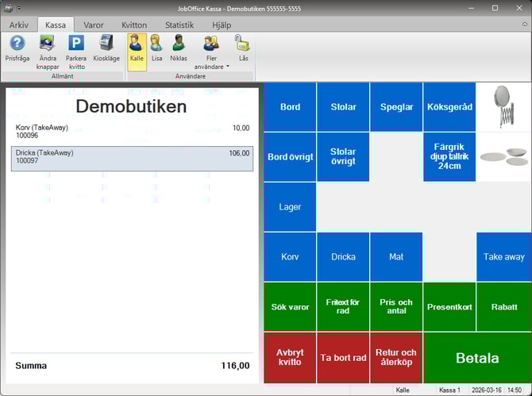Switch to user Niklas
The height and width of the screenshot is (396, 532).
coord(179,44)
